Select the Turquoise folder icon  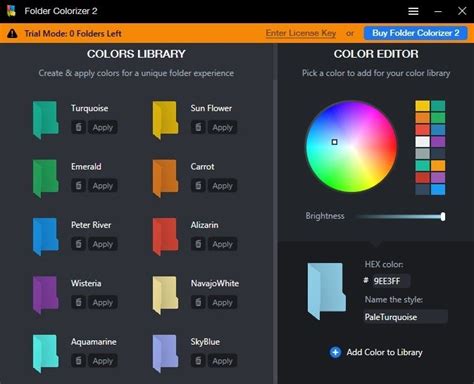click(46, 120)
